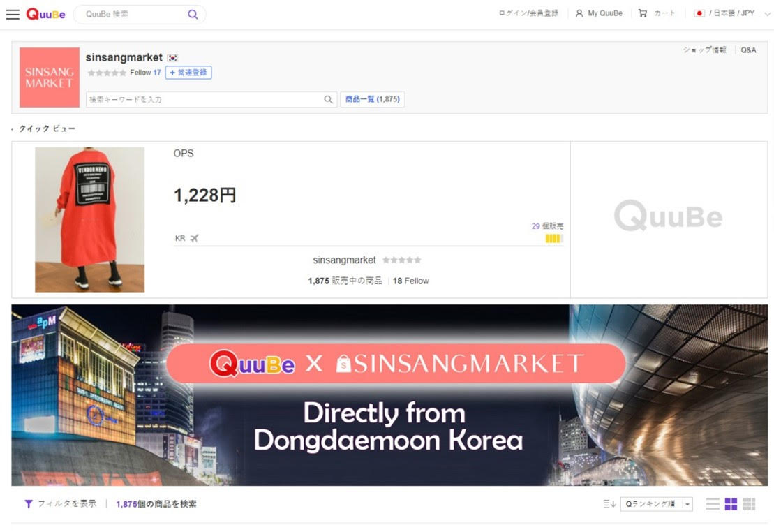Click the クイック ビュー heading
Viewport: 774px width, 532px height.
click(47, 128)
